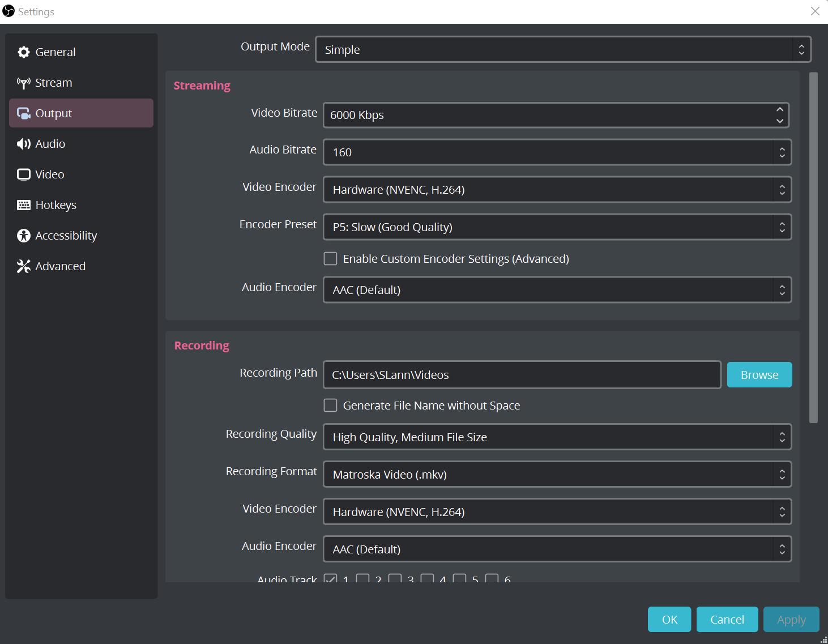Enable Custom Encoder Settings checkbox

[x=330, y=259]
